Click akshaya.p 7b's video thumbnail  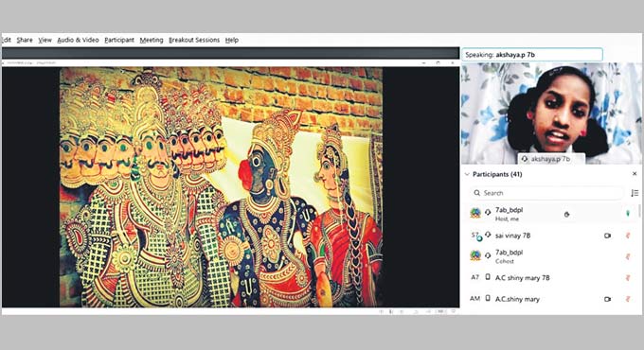(551, 114)
